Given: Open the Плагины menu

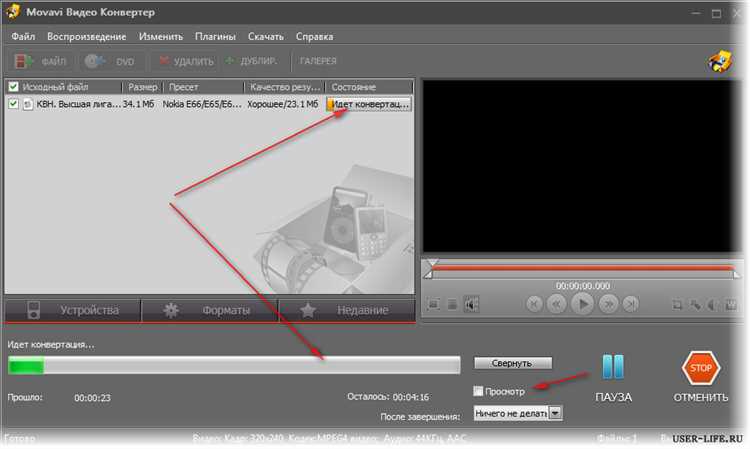Looking at the screenshot, I should (x=215, y=36).
